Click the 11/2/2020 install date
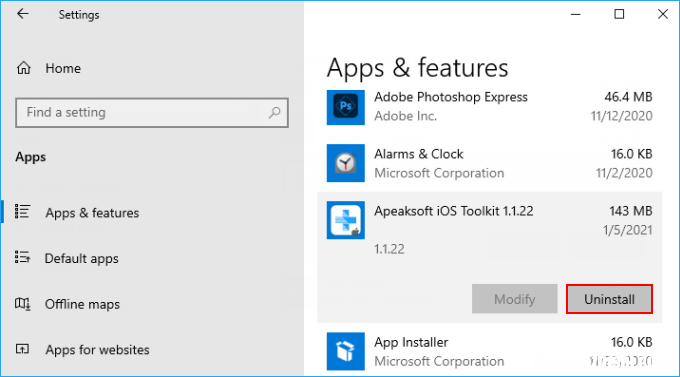The image size is (680, 377). coord(624,173)
